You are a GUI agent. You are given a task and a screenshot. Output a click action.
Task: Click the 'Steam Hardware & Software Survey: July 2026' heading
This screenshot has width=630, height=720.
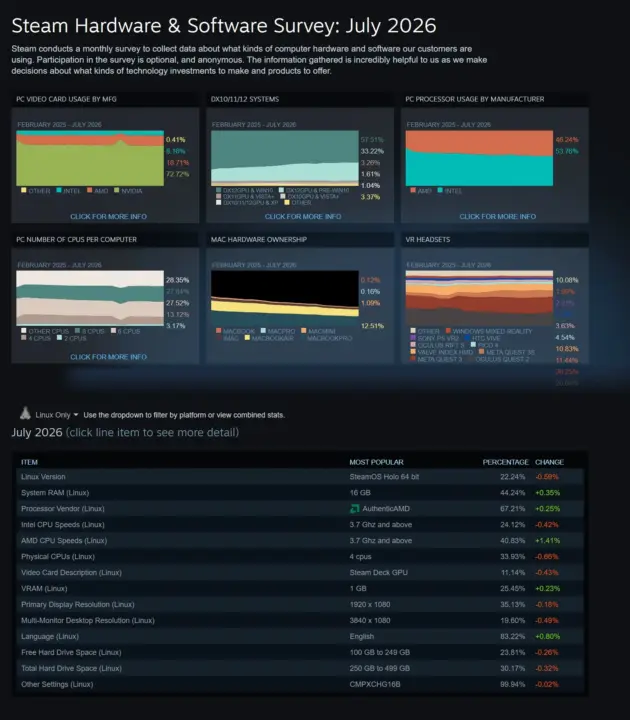pos(224,26)
